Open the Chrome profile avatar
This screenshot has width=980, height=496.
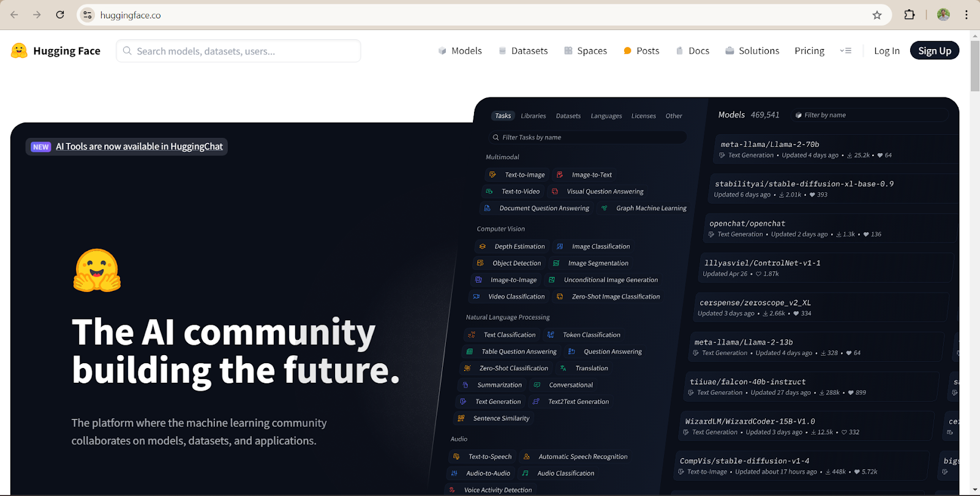[x=943, y=15]
